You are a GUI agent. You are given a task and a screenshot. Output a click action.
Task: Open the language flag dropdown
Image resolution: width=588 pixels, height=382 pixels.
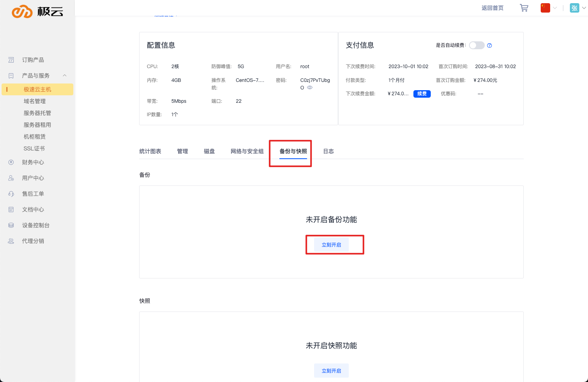pos(549,8)
